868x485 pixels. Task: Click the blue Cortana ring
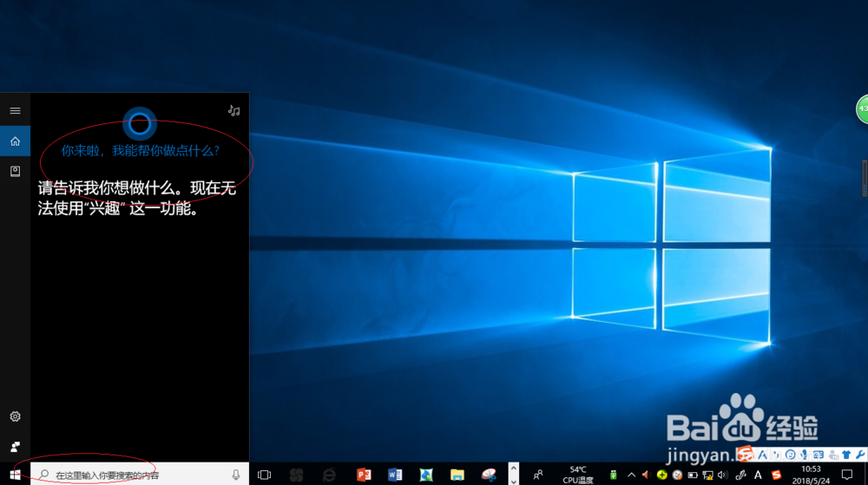[x=140, y=124]
